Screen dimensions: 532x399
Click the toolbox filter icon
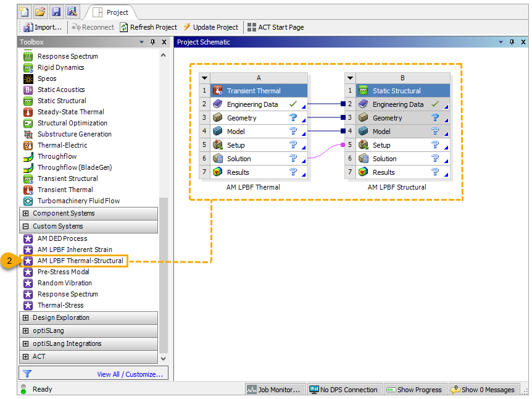pos(27,374)
